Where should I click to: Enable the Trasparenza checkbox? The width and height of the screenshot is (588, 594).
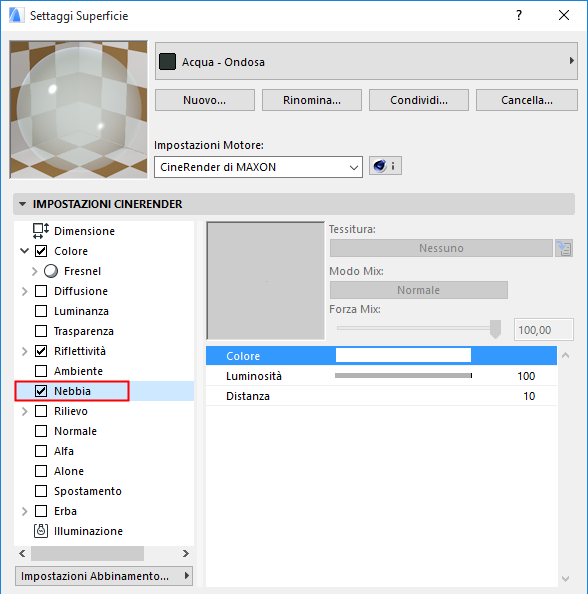[41, 331]
